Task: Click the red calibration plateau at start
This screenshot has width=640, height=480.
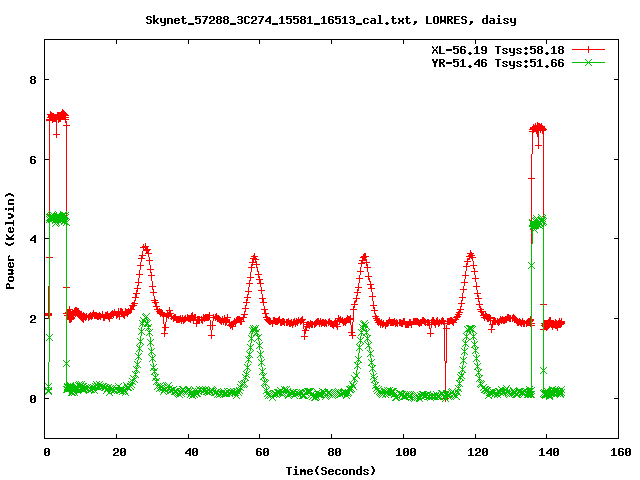Action: tap(58, 117)
